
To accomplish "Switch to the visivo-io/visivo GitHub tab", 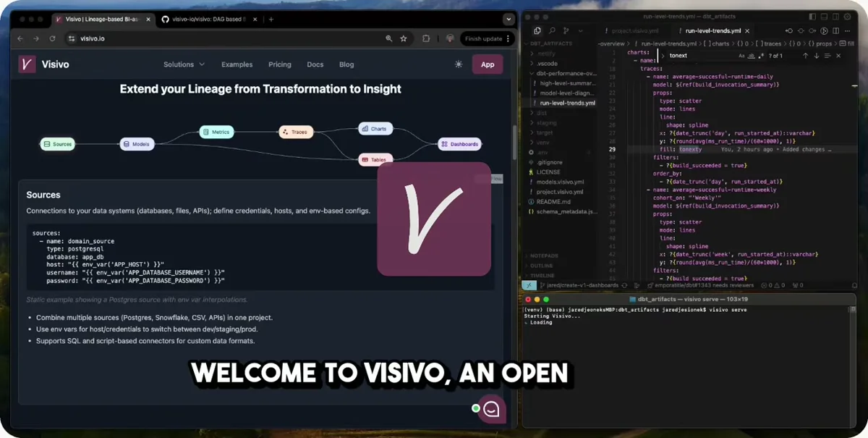I will 208,20.
